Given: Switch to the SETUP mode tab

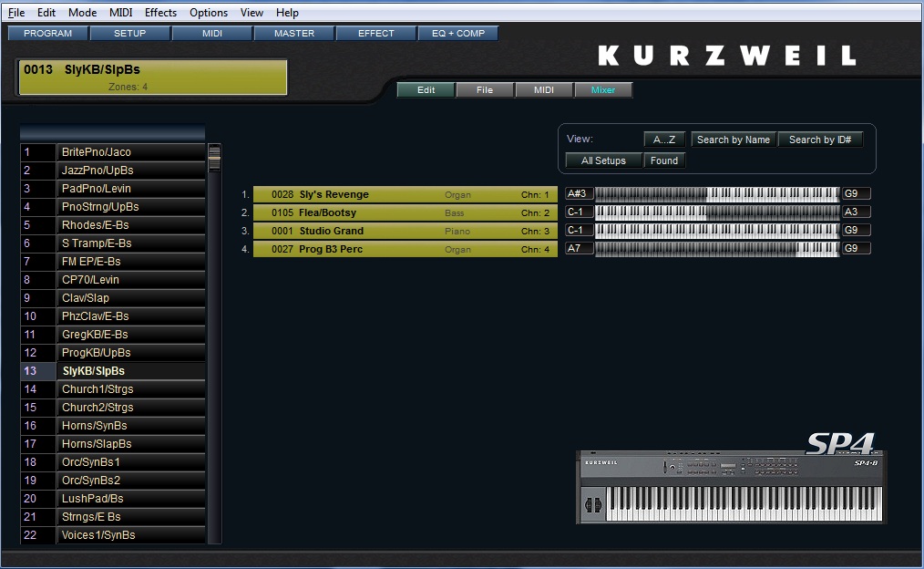Looking at the screenshot, I should [129, 34].
